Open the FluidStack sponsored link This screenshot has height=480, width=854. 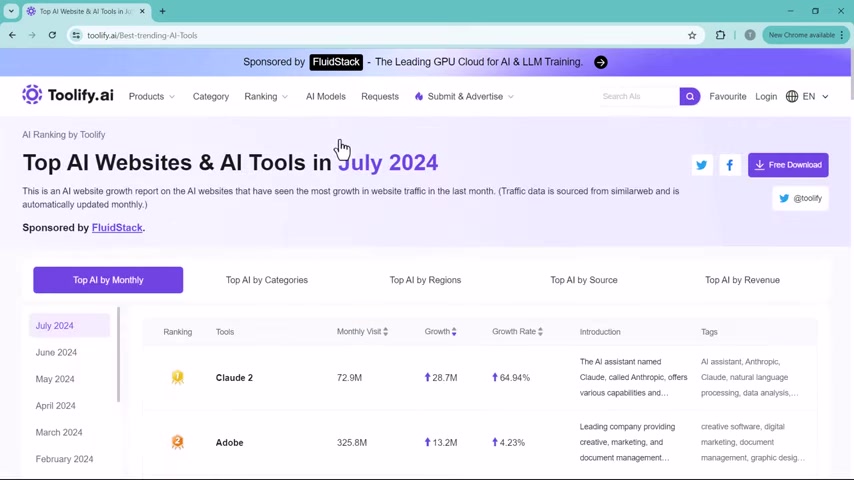tap(117, 228)
